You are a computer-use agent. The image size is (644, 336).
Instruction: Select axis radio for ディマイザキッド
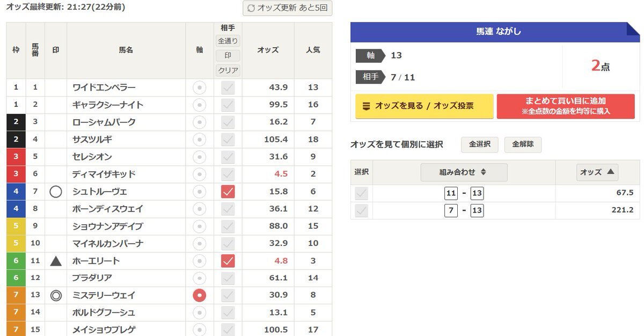click(199, 174)
